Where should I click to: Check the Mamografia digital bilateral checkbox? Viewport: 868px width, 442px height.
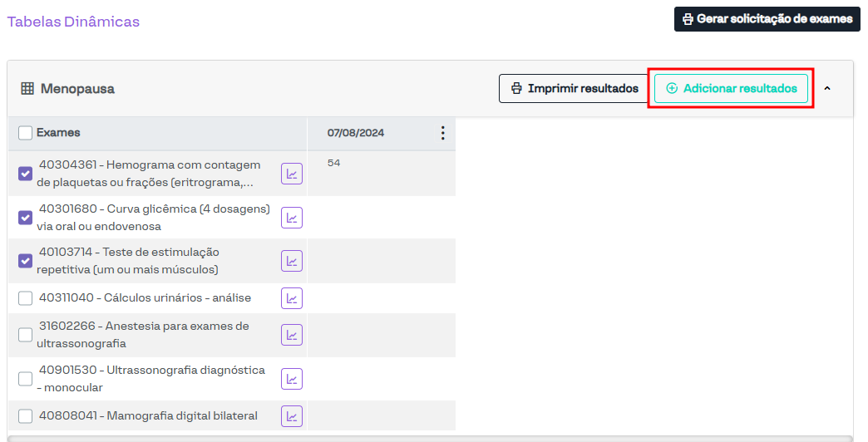(x=26, y=416)
